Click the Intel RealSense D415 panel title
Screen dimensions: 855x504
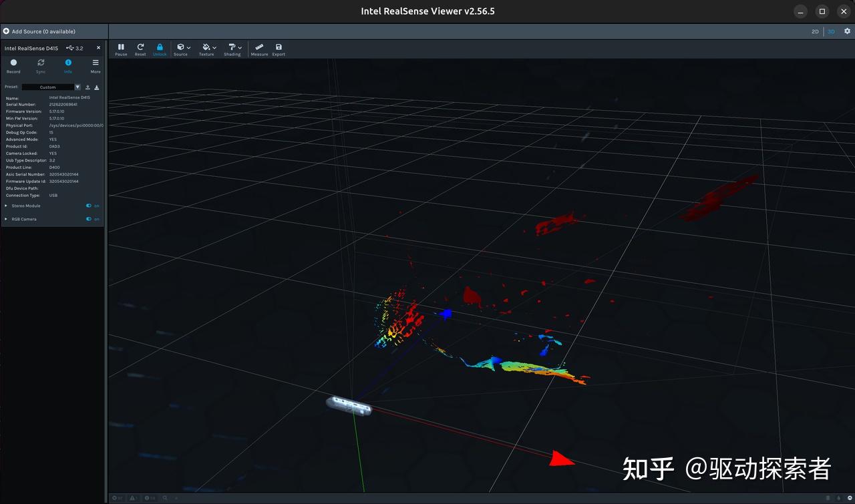[31, 48]
